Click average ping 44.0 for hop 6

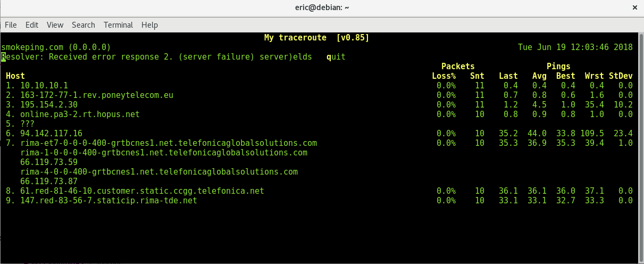pyautogui.click(x=537, y=134)
